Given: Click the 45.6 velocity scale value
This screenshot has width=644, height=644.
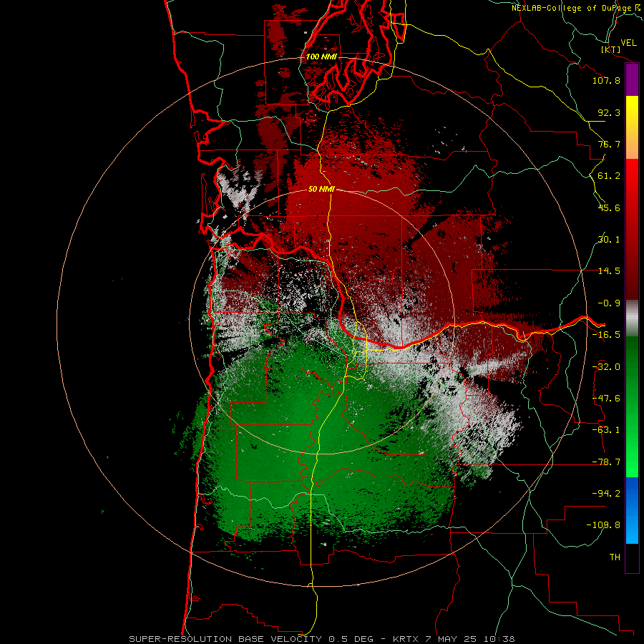Looking at the screenshot, I should [x=609, y=208].
